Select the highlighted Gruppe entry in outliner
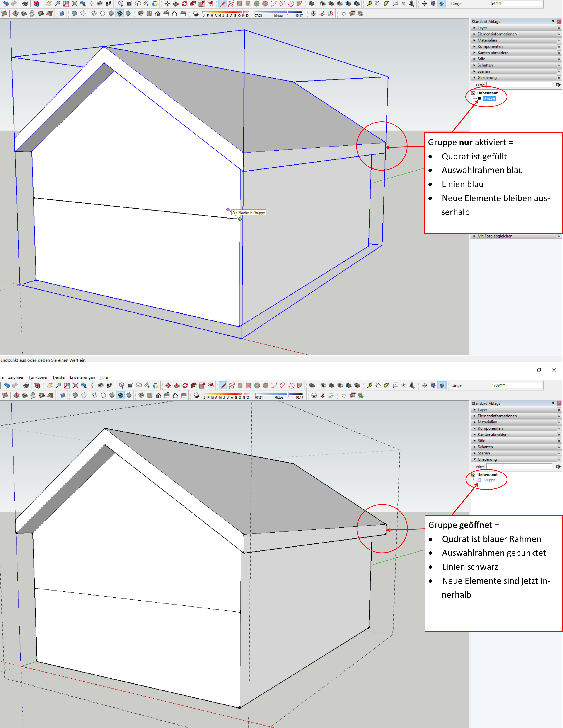The width and height of the screenshot is (563, 728). click(489, 98)
